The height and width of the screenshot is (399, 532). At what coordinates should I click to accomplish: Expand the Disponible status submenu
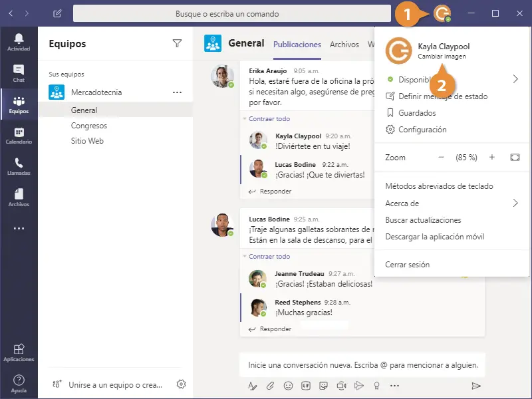(x=515, y=79)
